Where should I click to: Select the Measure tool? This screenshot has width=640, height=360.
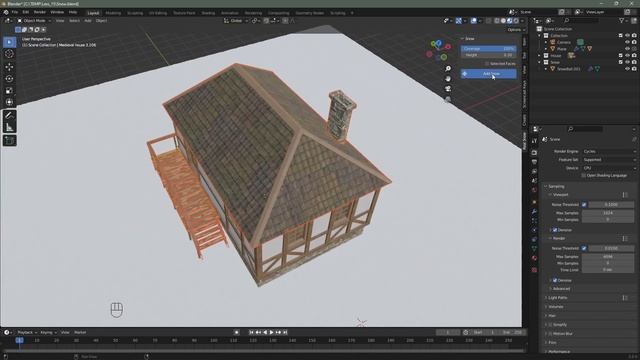9,127
